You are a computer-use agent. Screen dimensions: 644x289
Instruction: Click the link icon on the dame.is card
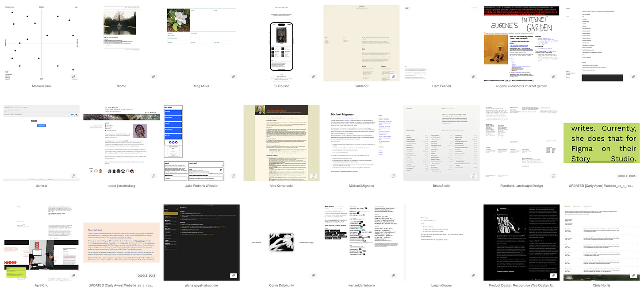click(x=74, y=176)
